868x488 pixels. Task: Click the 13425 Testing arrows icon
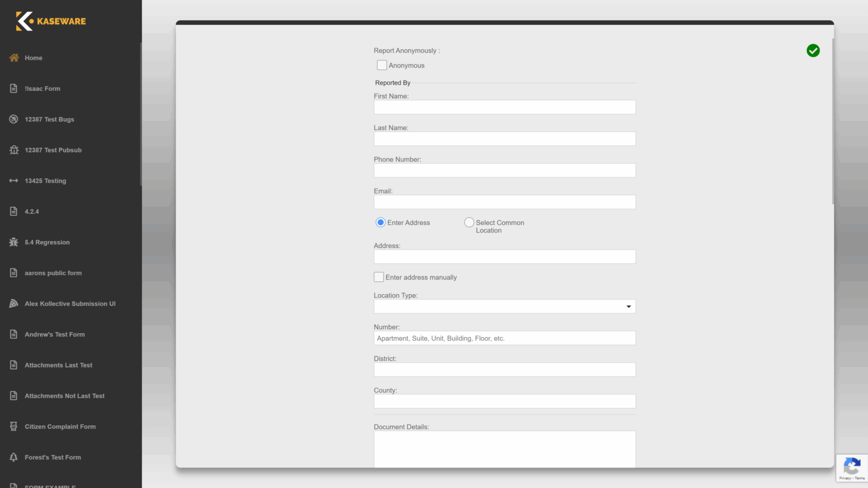click(13, 181)
